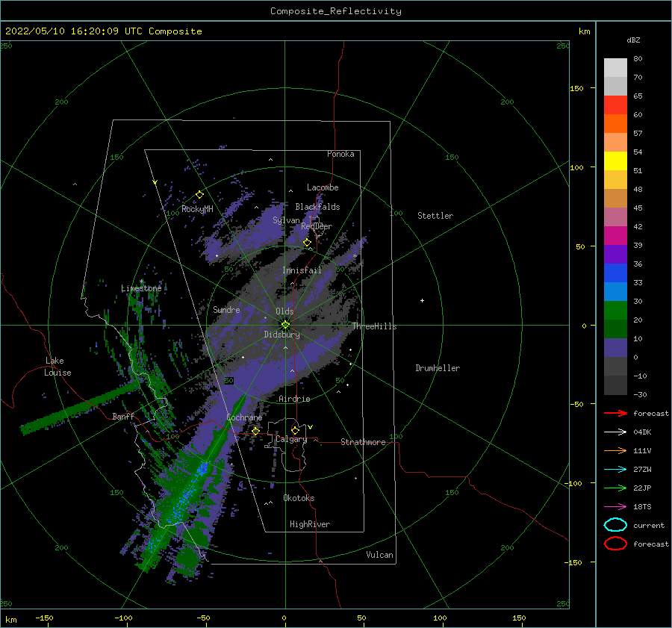672x628 pixels.
Task: Click the word current in the legend
Action: [649, 526]
